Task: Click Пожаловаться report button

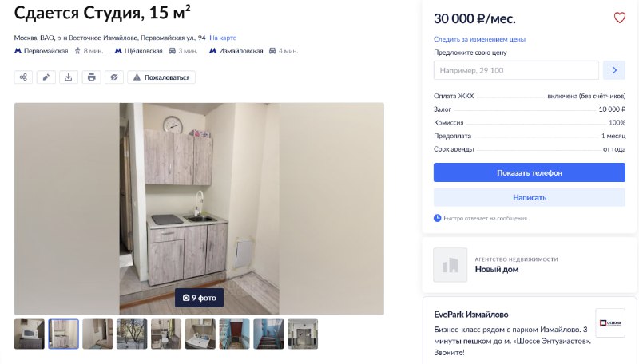Action: (x=161, y=77)
